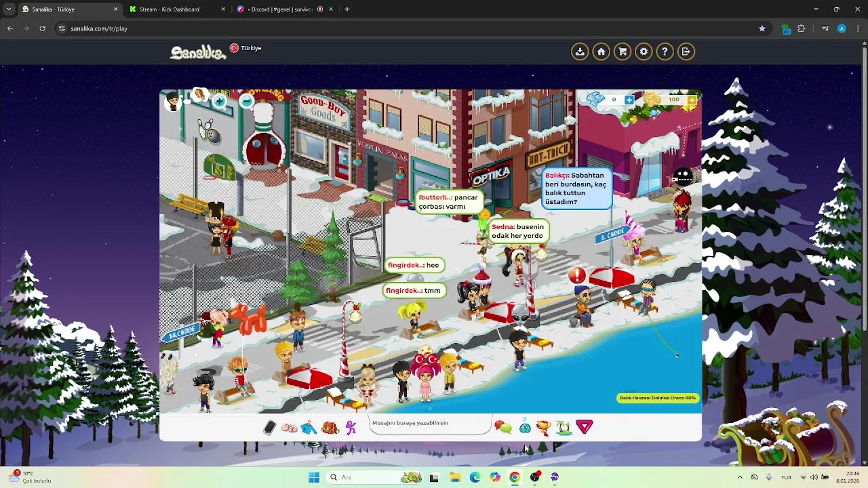Click the Sedna chat bubble
Screen dimensions: 868x488
coord(517,231)
